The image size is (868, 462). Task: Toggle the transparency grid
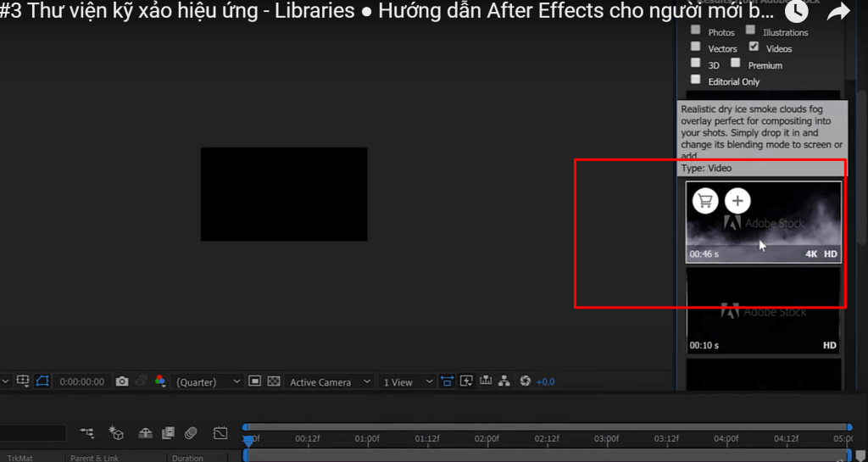(x=274, y=381)
